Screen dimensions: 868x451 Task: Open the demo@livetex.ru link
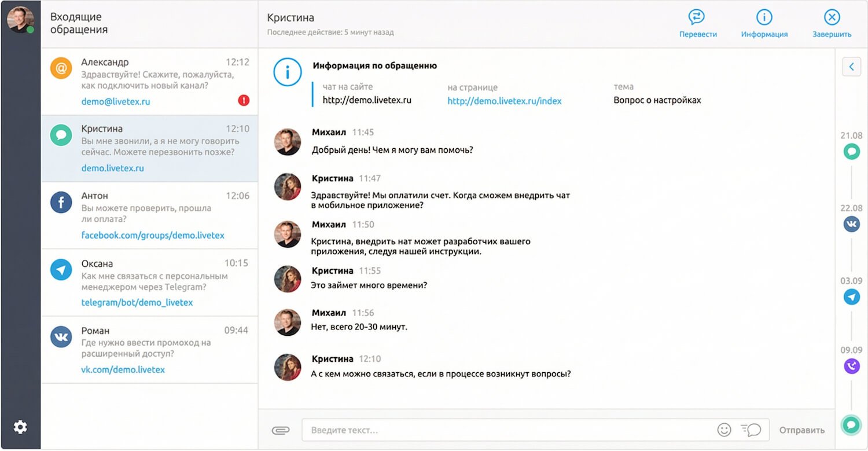tap(116, 101)
